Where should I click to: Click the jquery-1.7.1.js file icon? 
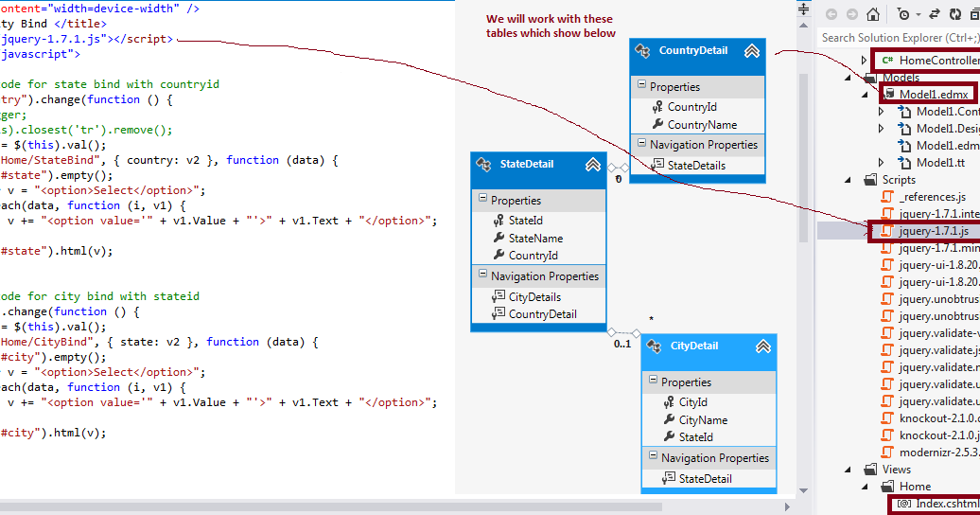tap(887, 231)
